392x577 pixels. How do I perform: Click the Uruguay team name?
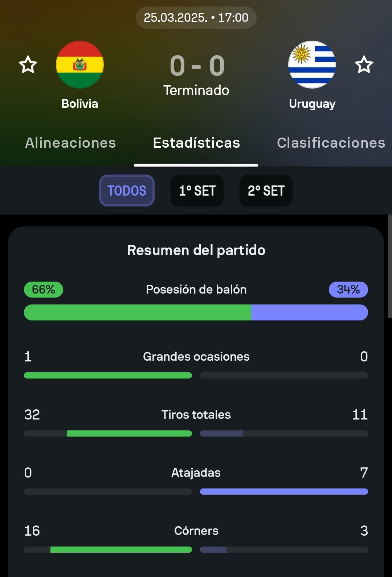pyautogui.click(x=312, y=104)
